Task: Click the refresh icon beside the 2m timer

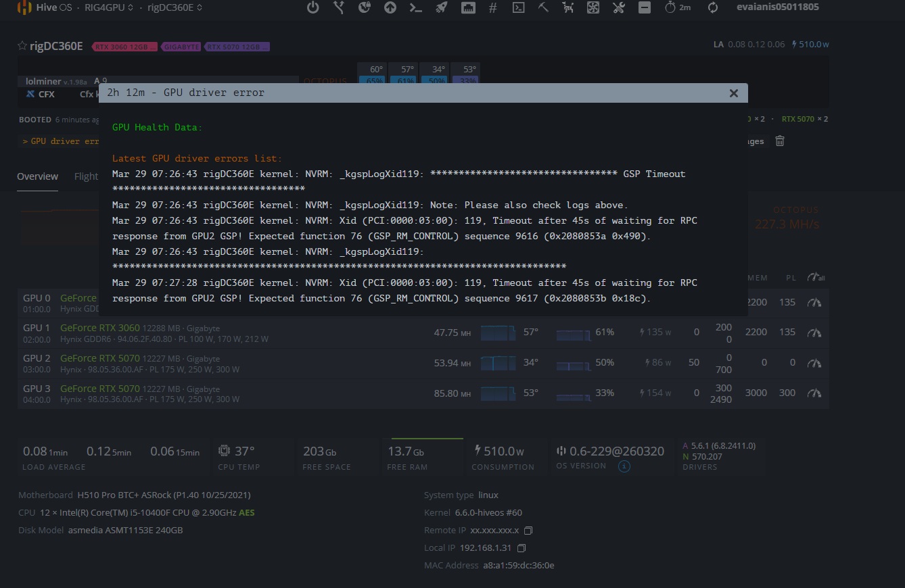Action: 713,7
